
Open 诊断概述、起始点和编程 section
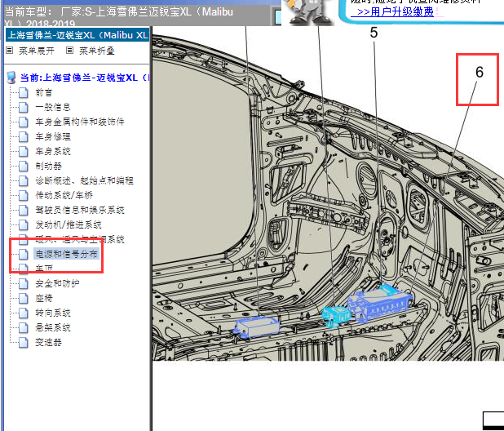[x=84, y=180]
